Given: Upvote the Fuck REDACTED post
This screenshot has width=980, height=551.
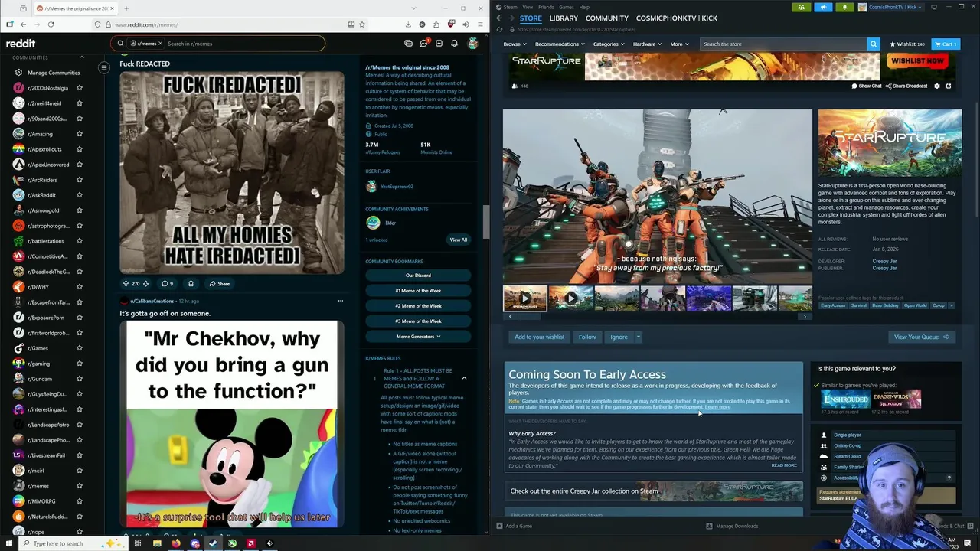Looking at the screenshot, I should (126, 284).
